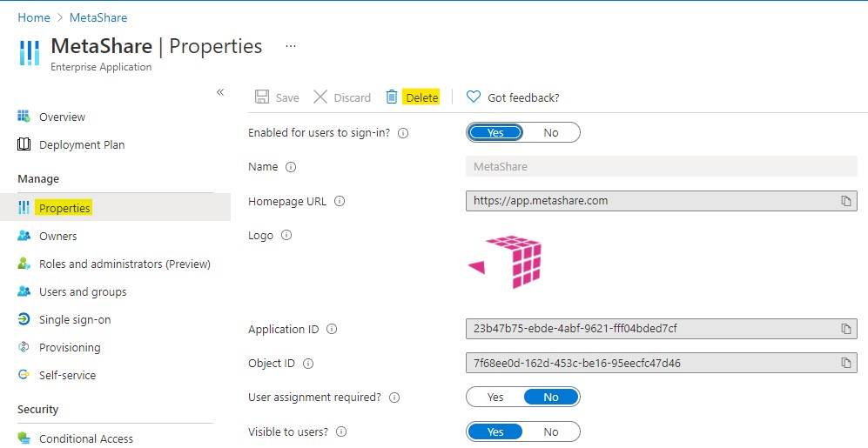The width and height of the screenshot is (868, 448).
Task: Click the Delete button label
Action: (422, 98)
